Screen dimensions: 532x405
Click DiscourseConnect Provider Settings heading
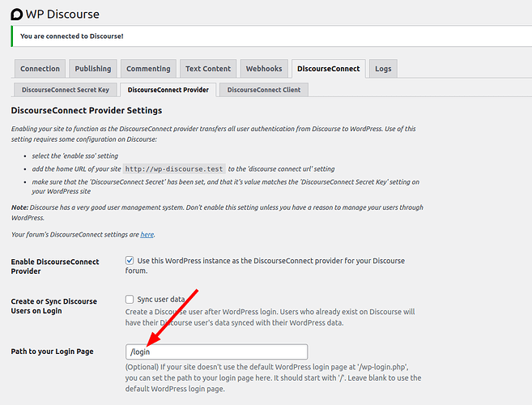(87, 110)
